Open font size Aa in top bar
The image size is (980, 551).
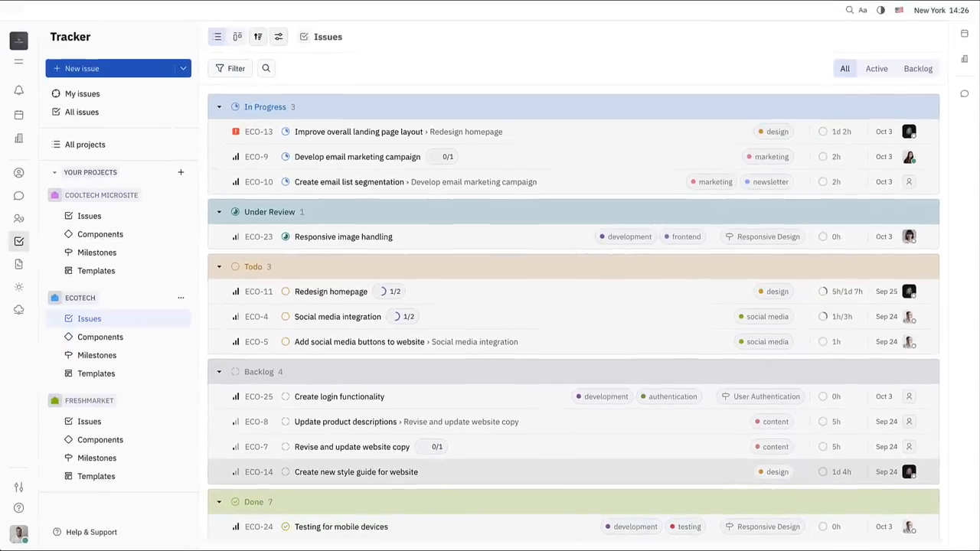(863, 11)
